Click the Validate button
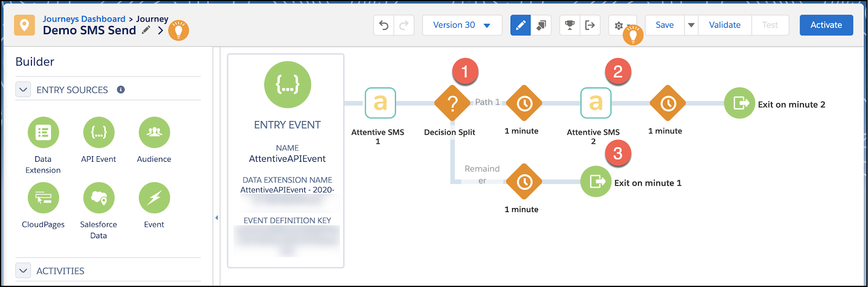Screen dimensions: 868x287 (x=725, y=25)
